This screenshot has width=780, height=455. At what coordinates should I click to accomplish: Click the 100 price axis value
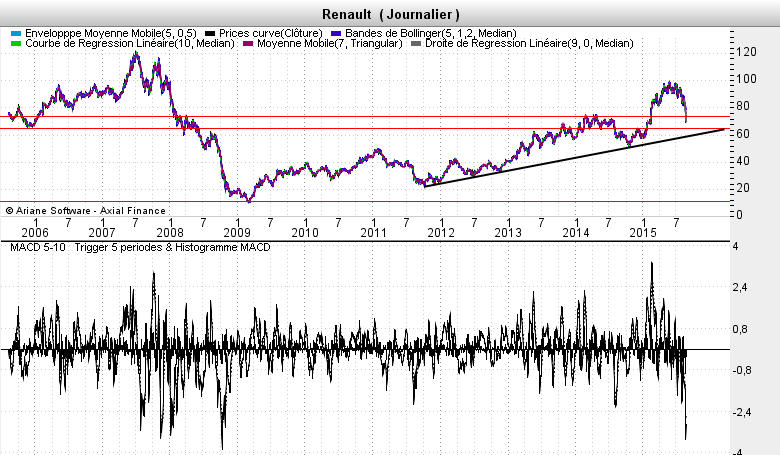747,79
